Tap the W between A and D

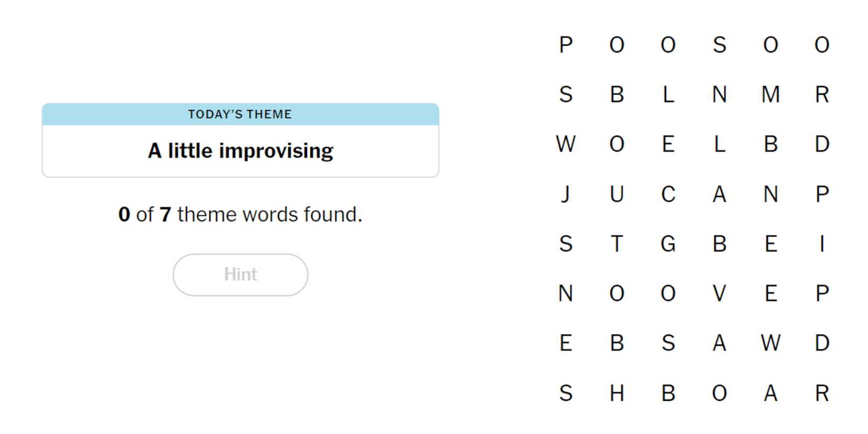point(771,343)
